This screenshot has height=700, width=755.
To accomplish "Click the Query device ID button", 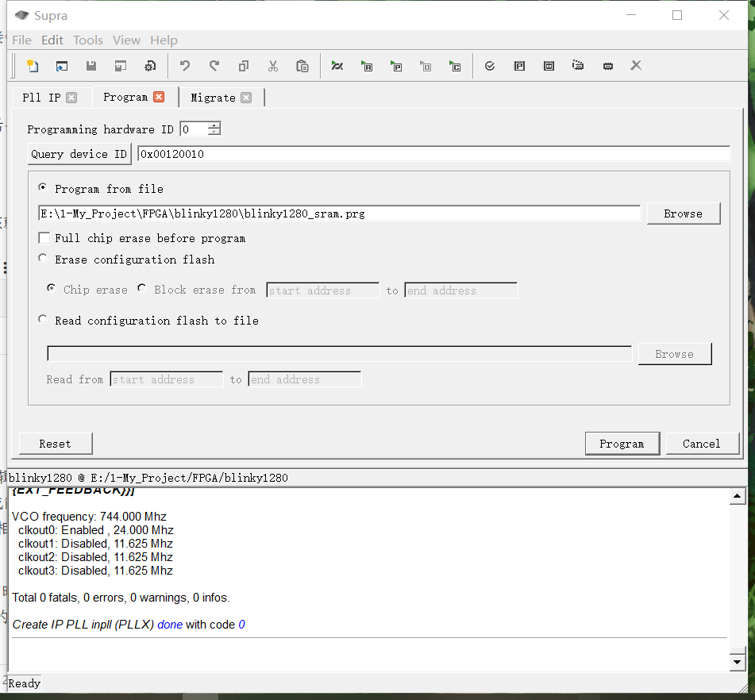I will (79, 154).
